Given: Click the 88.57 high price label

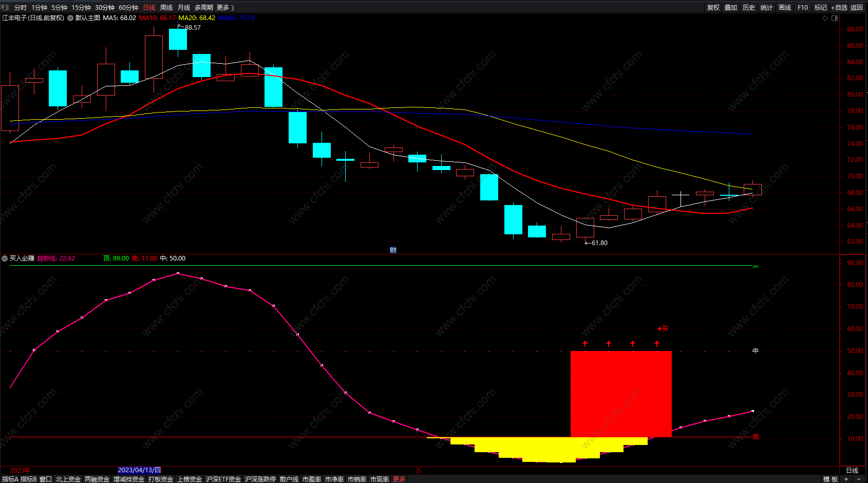Looking at the screenshot, I should pyautogui.click(x=193, y=28).
